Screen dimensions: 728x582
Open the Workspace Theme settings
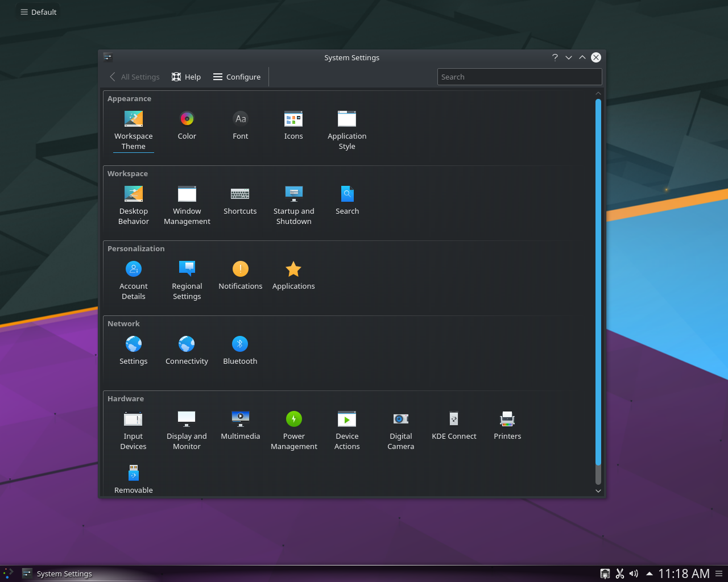pos(134,131)
